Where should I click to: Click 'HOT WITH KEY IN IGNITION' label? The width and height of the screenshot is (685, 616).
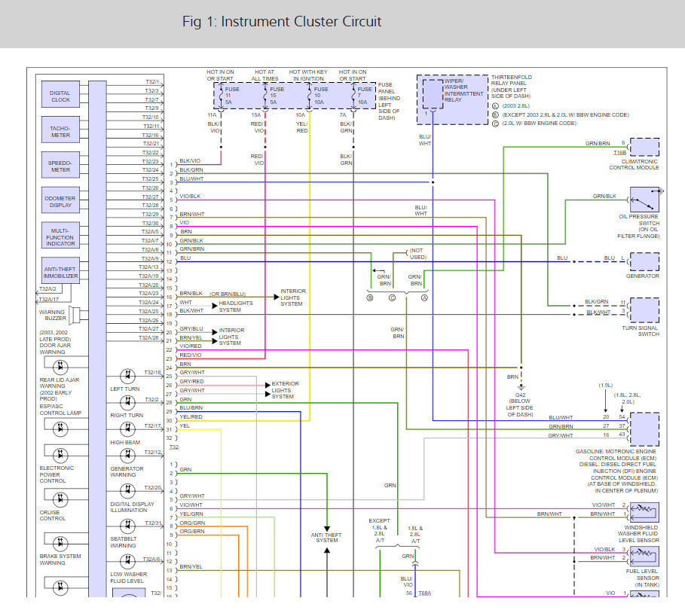308,75
